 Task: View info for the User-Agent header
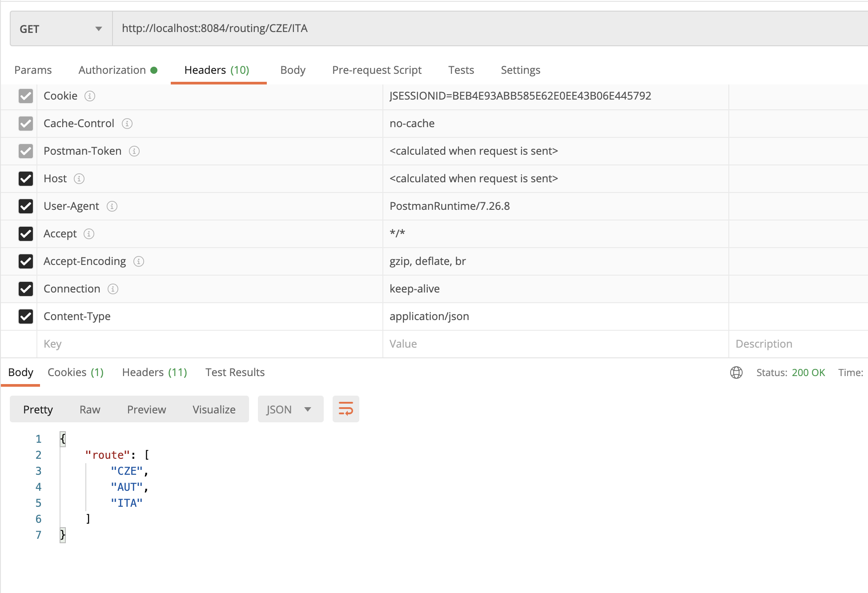coord(113,206)
